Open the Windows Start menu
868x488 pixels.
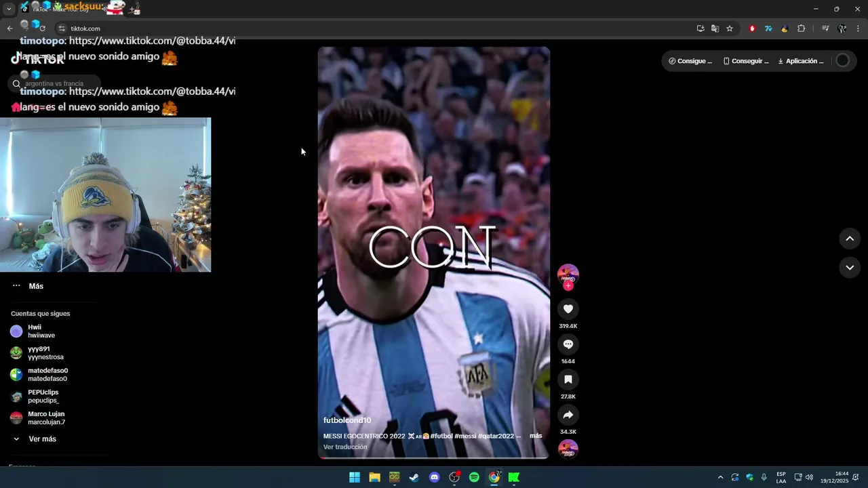(355, 477)
